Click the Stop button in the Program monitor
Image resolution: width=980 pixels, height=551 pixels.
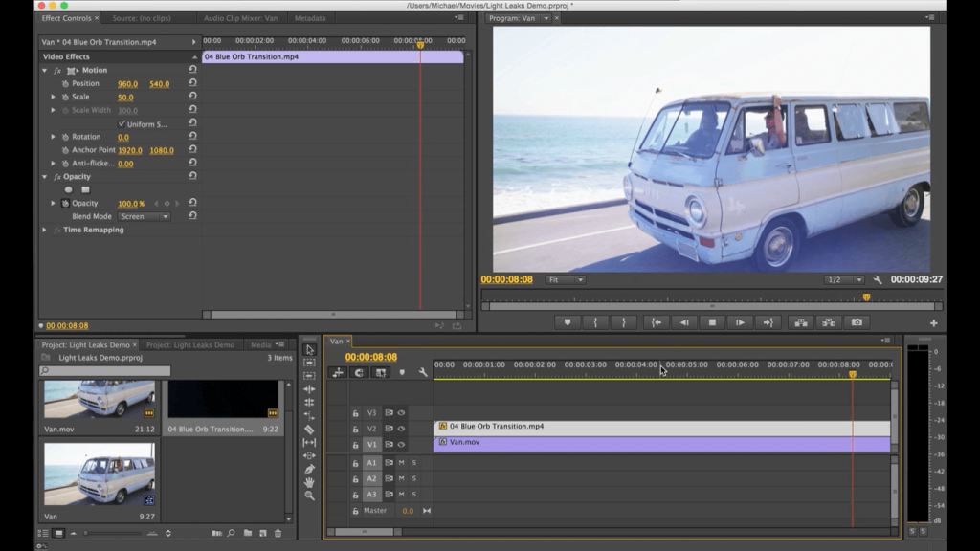(713, 321)
